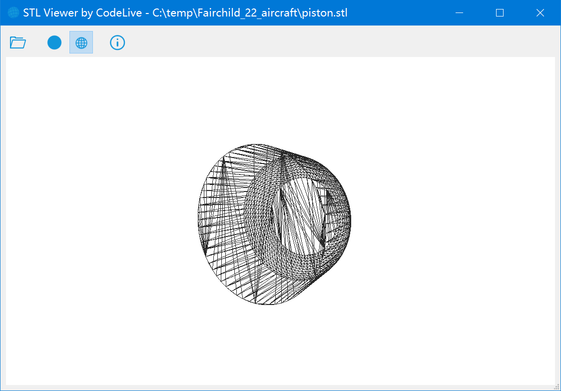Click the resize grip in the window corner
The image size is (561, 391).
pos(556,387)
